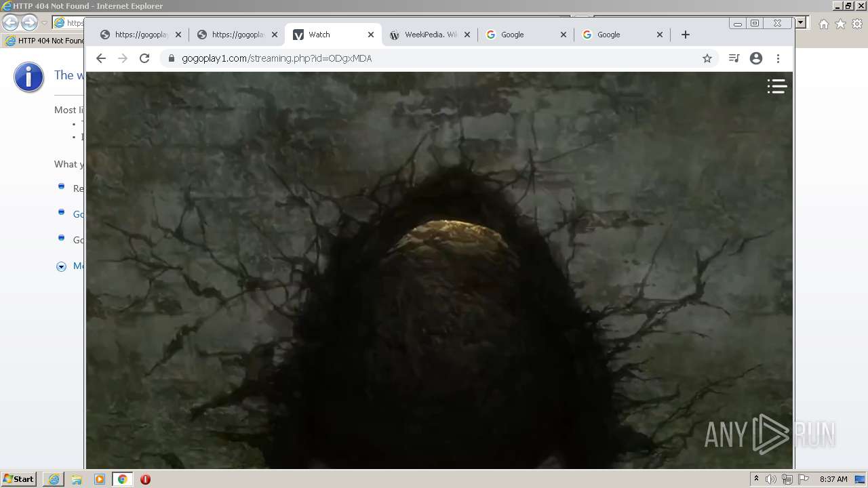Switch to the first Google tab

pyautogui.click(x=526, y=35)
